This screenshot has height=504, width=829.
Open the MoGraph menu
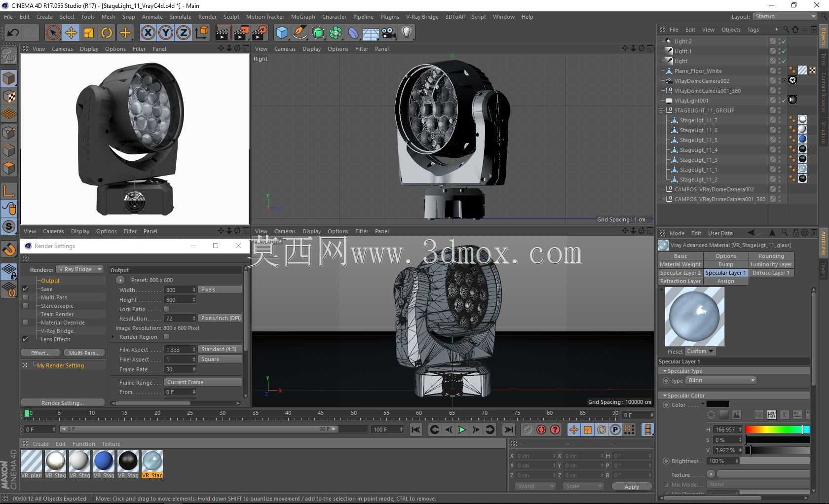[x=303, y=17]
